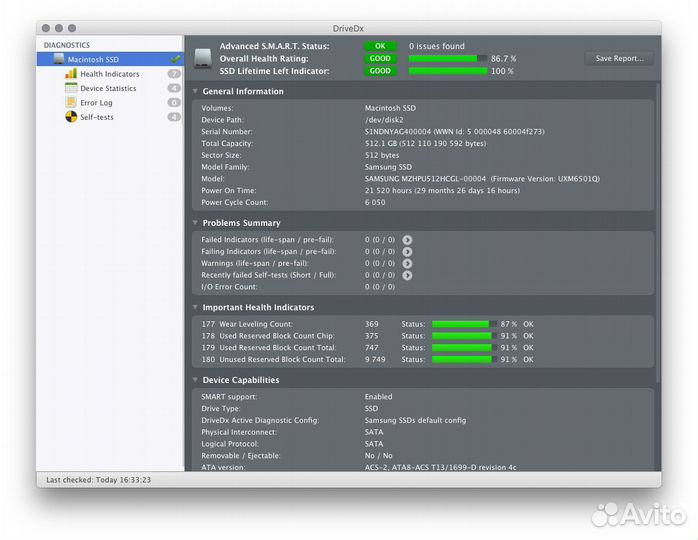This screenshot has height=540, width=698.
Task: Click the Macintosh SSD drive icon in sidebar
Action: click(x=59, y=59)
